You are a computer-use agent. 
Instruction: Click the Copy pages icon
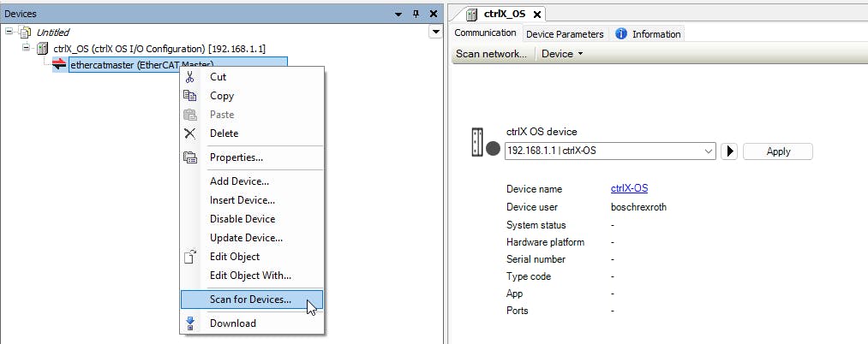(x=190, y=96)
